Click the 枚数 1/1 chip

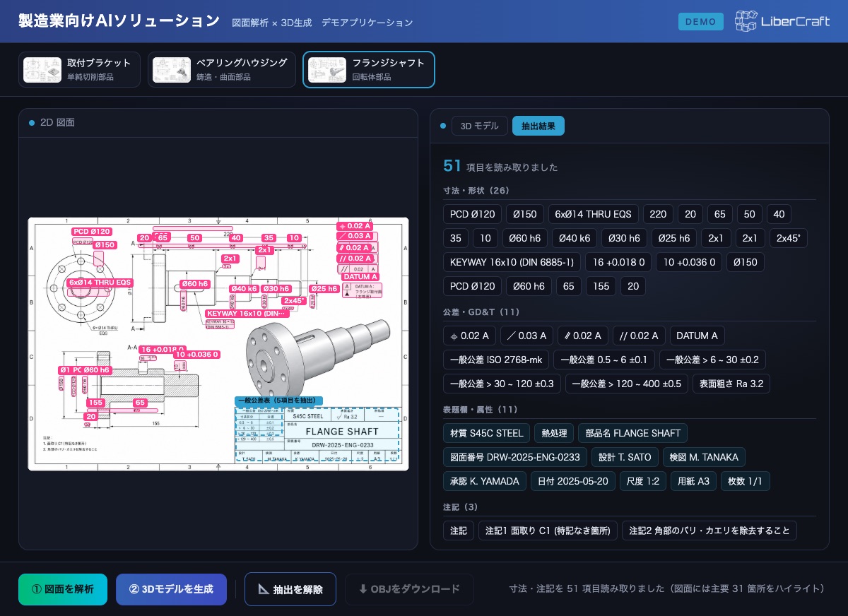pyautogui.click(x=745, y=481)
